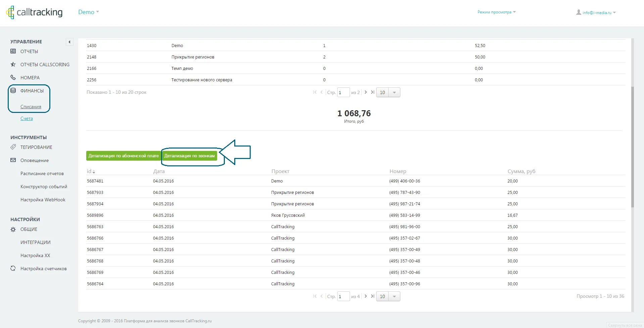Open the НОМЕРА menu item
The width and height of the screenshot is (644, 328).
point(30,78)
